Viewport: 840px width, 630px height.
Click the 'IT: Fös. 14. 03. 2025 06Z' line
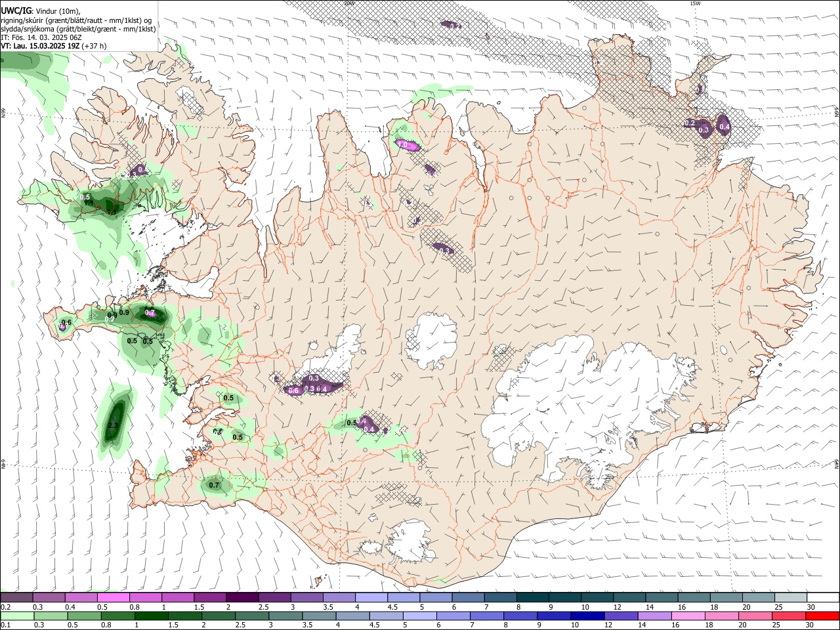41,37
